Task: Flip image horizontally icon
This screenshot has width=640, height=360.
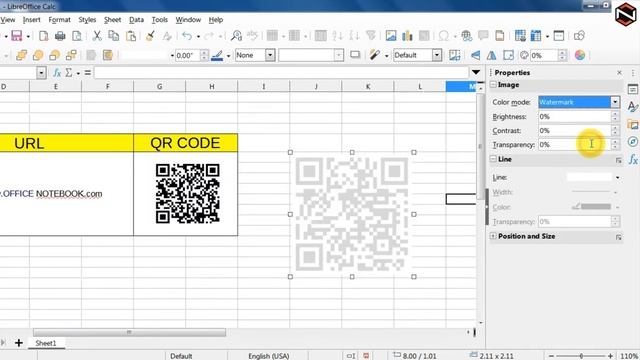Action: (491, 55)
